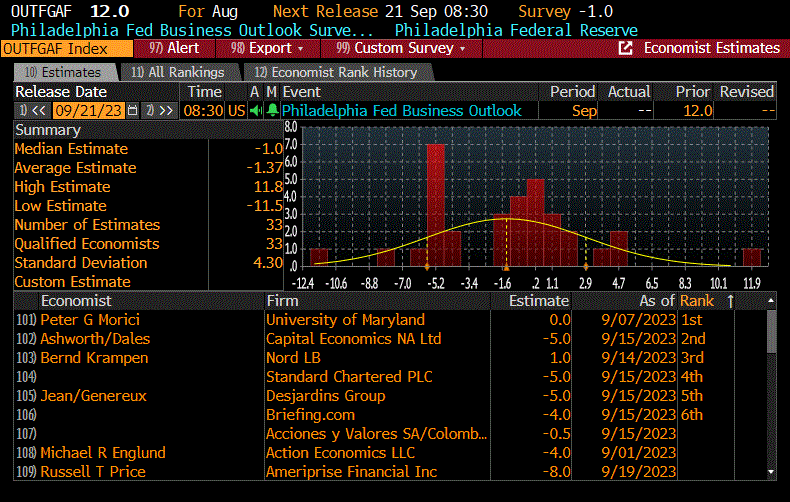Click estimate -8.0 for Ameriprise

pyautogui.click(x=557, y=472)
